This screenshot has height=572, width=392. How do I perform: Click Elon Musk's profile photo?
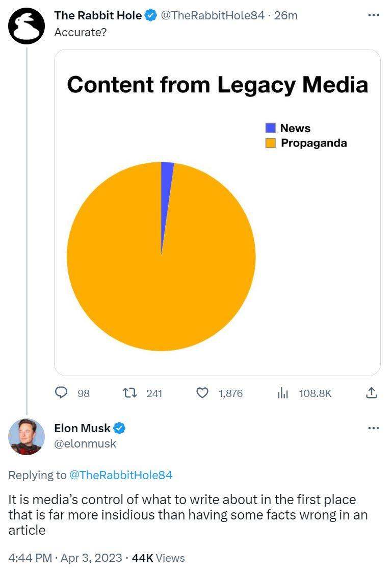click(27, 436)
